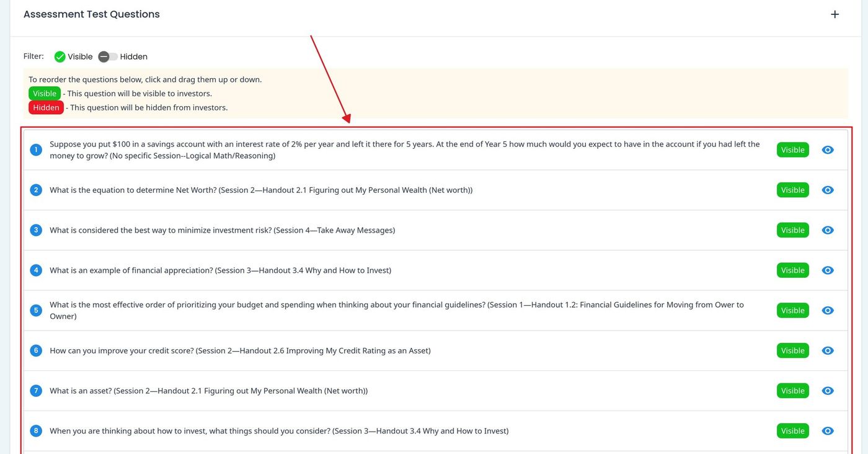
Task: Click the eye icon for question 8
Action: 827,431
